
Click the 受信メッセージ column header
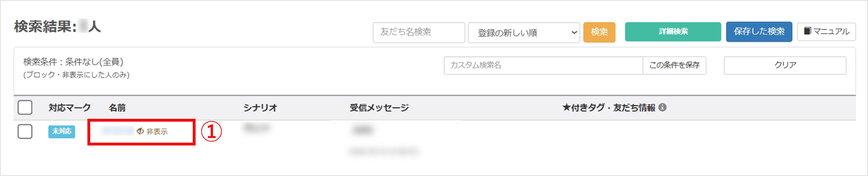point(379,108)
